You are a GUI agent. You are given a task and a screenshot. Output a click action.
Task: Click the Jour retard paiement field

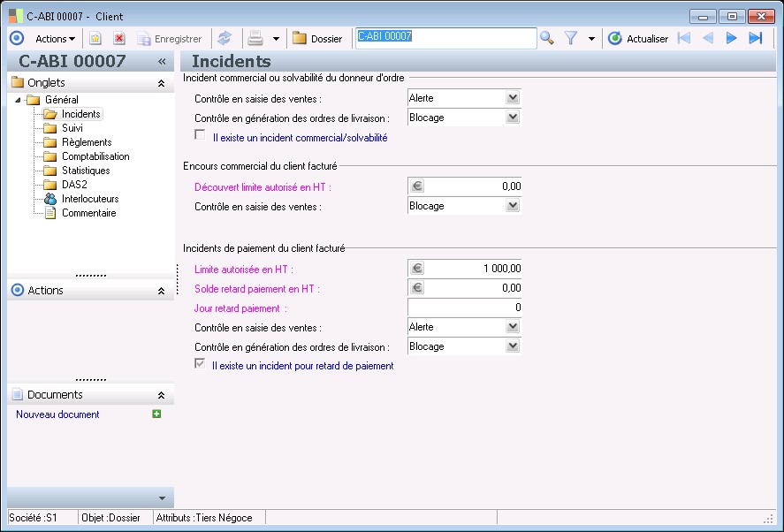465,308
